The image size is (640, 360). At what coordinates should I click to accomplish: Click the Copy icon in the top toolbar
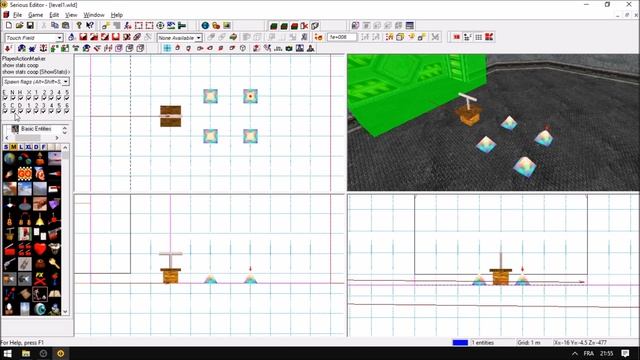(55, 25)
